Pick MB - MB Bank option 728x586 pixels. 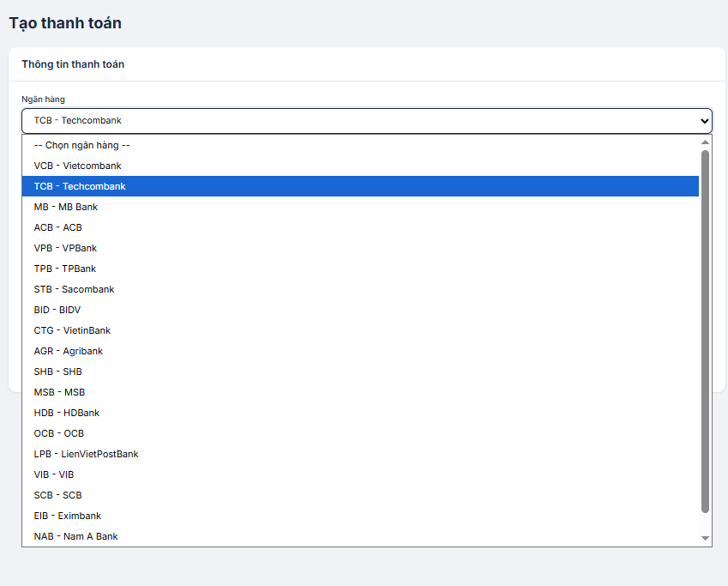coord(66,207)
